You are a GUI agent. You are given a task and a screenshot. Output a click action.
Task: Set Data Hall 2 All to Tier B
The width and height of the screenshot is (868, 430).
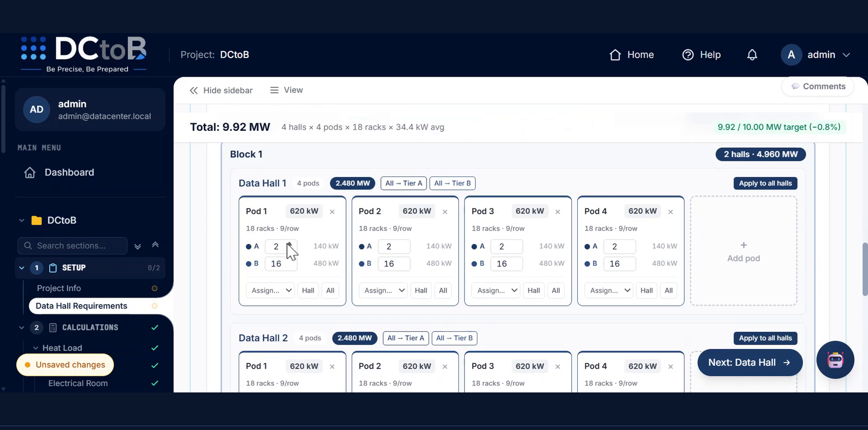(x=455, y=338)
